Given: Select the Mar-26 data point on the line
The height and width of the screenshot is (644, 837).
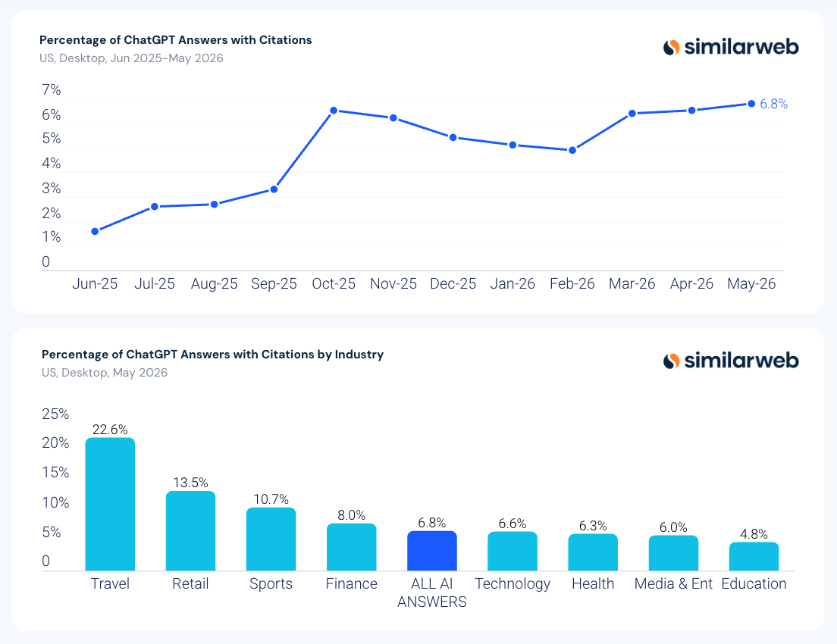Looking at the screenshot, I should tap(632, 114).
